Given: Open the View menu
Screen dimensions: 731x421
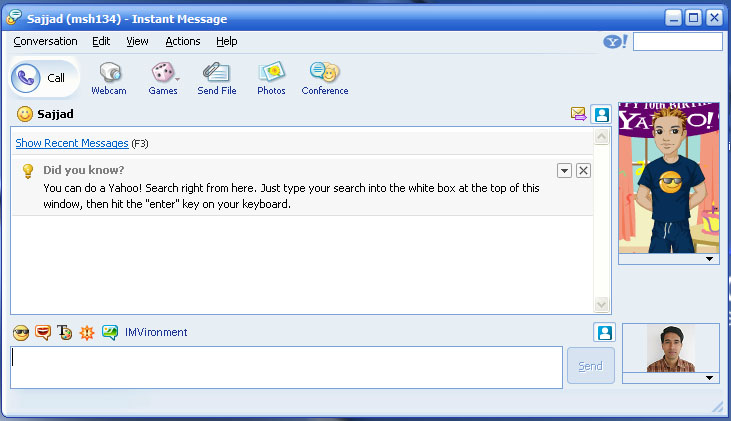Looking at the screenshot, I should [137, 41].
